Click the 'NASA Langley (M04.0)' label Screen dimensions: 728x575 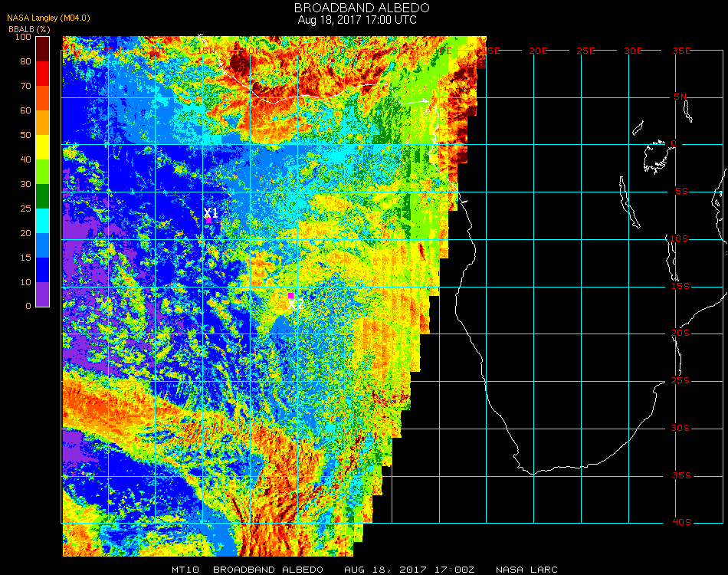tap(48, 18)
